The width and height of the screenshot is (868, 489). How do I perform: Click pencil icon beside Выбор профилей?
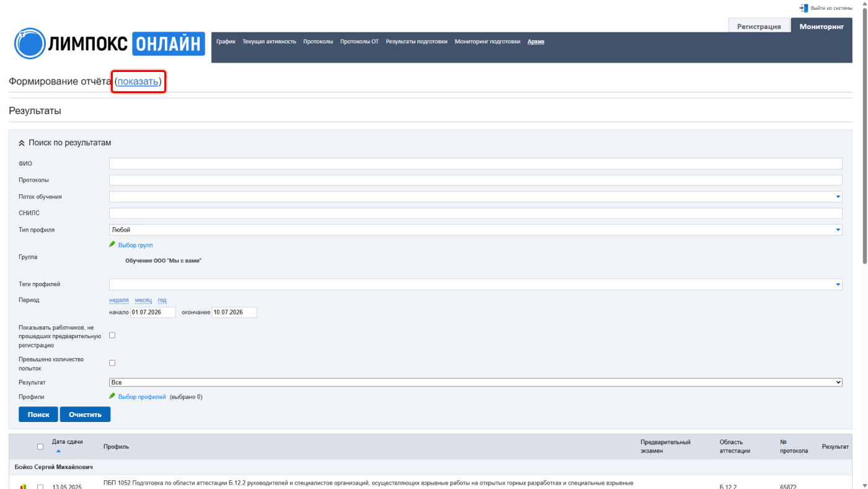click(x=112, y=396)
